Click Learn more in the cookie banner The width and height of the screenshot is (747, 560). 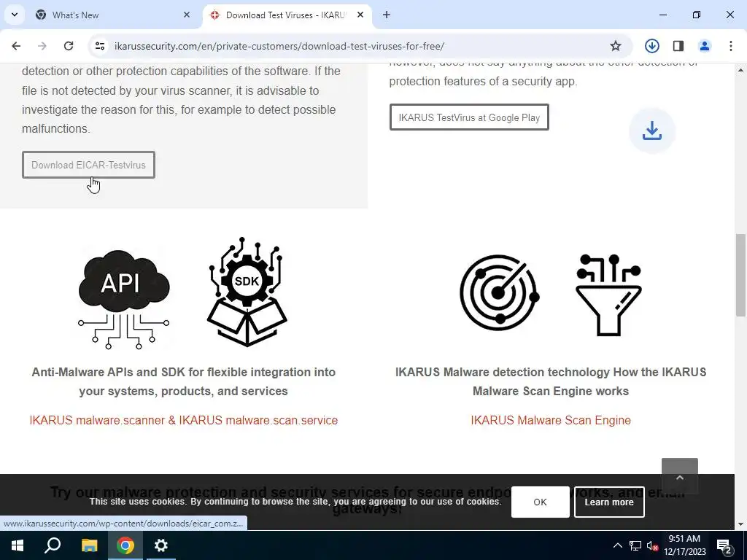[609, 502]
